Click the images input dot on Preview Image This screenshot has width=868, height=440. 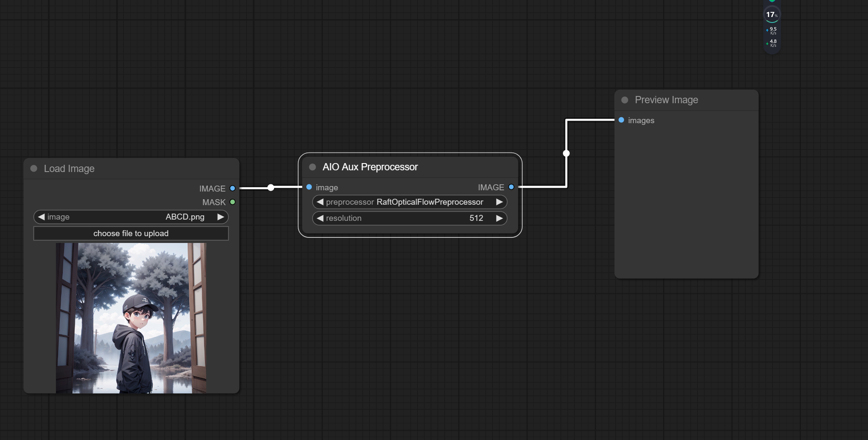(x=620, y=120)
